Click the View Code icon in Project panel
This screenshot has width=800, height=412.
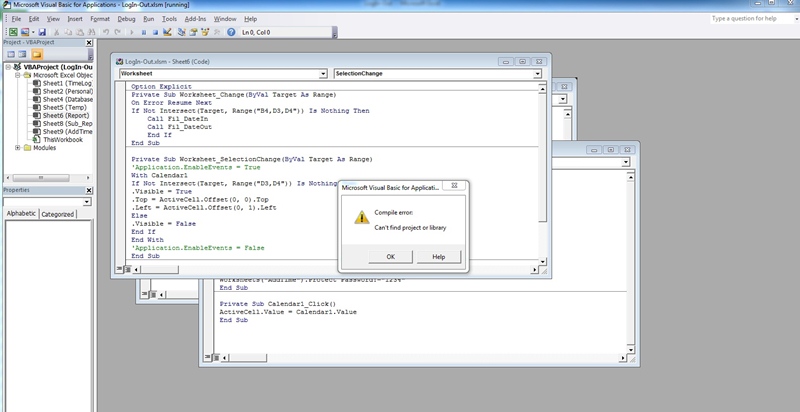pyautogui.click(x=10, y=55)
